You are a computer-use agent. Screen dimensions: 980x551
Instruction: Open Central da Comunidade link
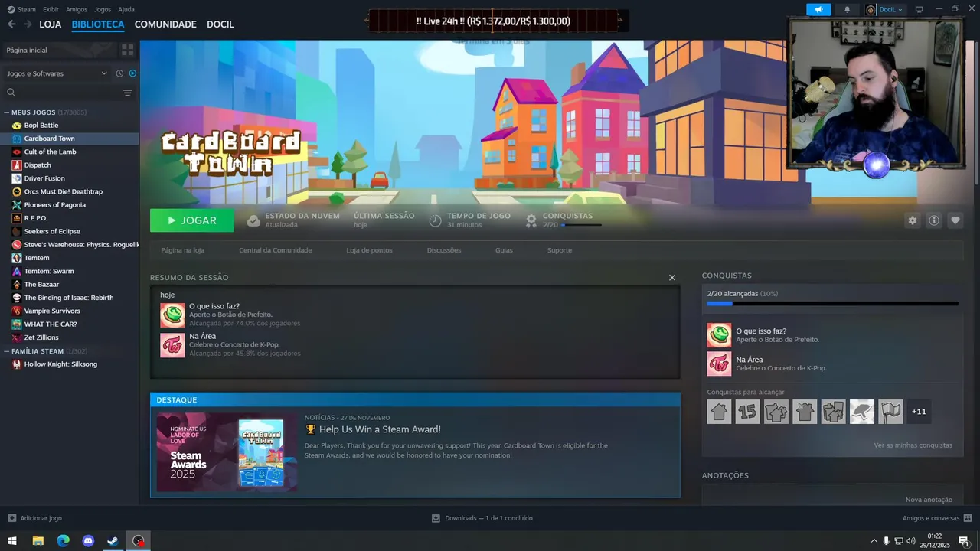[x=276, y=250]
